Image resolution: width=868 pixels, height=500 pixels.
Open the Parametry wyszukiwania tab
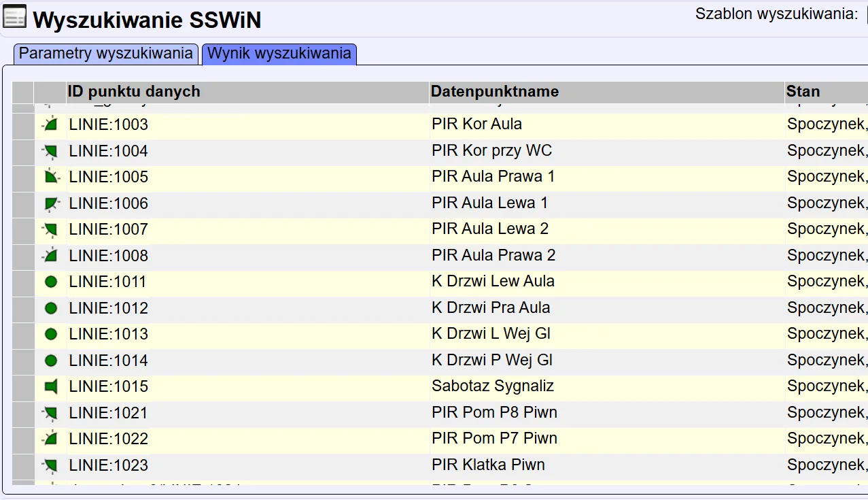[x=105, y=54]
